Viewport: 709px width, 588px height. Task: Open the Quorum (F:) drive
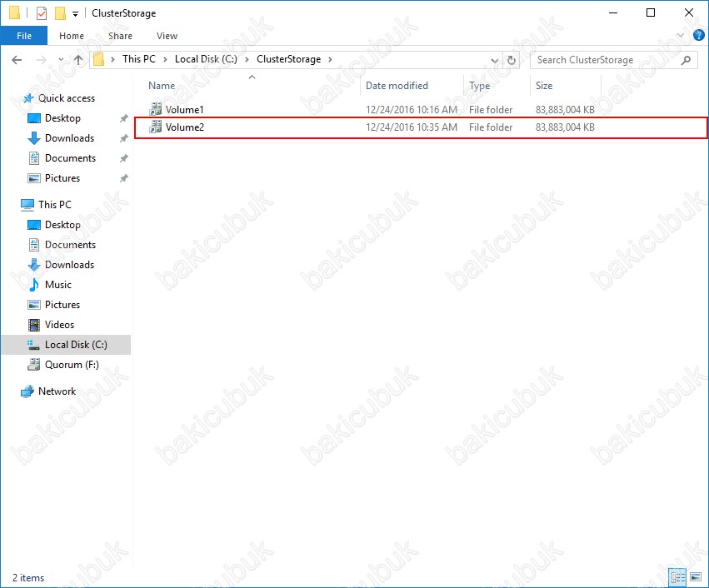72,365
